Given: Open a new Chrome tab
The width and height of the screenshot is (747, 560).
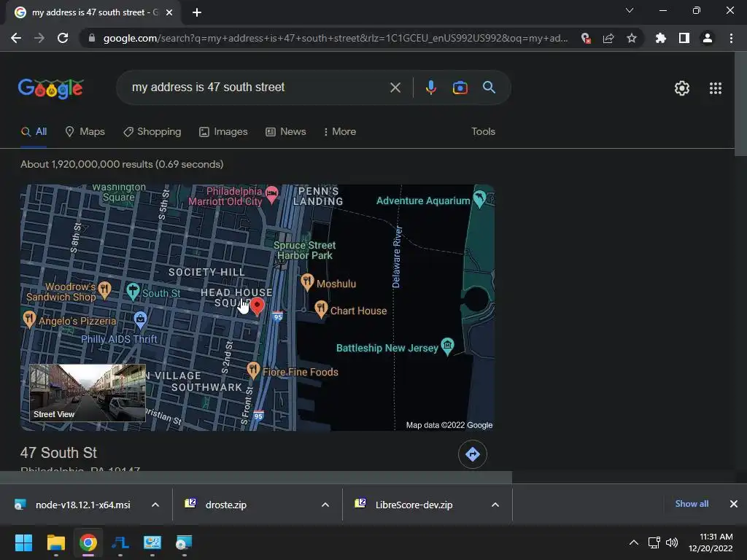Looking at the screenshot, I should (x=197, y=12).
